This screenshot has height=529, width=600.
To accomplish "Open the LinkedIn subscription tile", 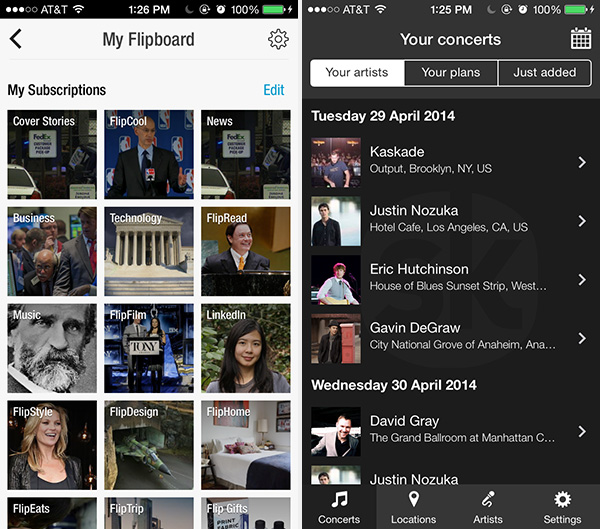I will click(246, 348).
